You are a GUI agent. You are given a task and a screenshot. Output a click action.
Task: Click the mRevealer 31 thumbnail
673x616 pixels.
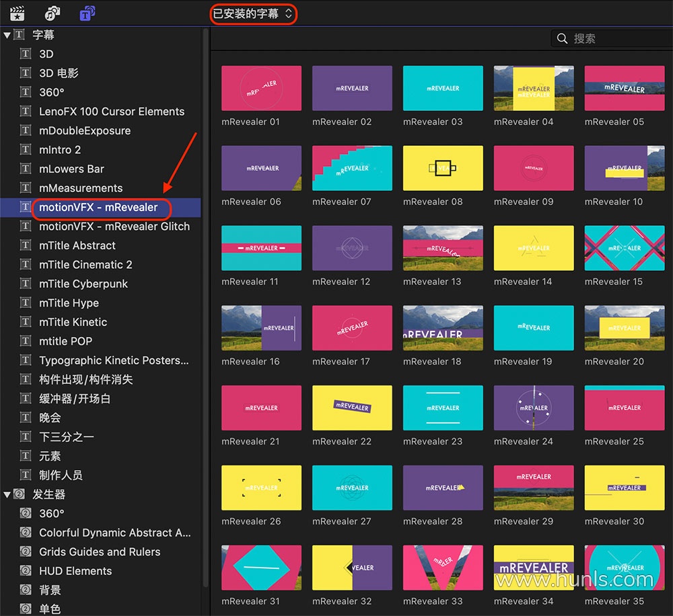click(261, 568)
